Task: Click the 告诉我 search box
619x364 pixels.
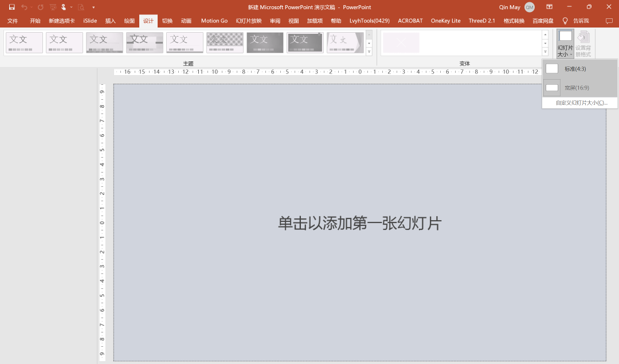Action: [x=581, y=21]
